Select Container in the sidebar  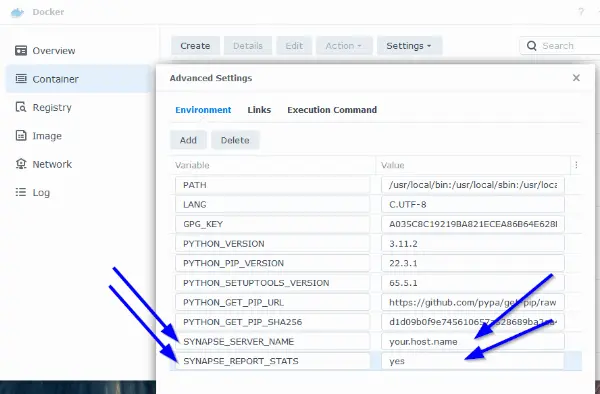(79, 79)
